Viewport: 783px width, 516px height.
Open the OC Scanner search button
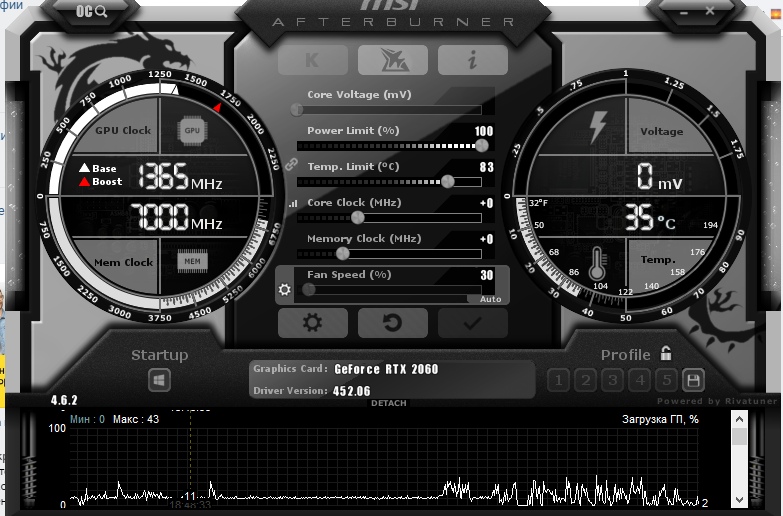click(x=91, y=11)
